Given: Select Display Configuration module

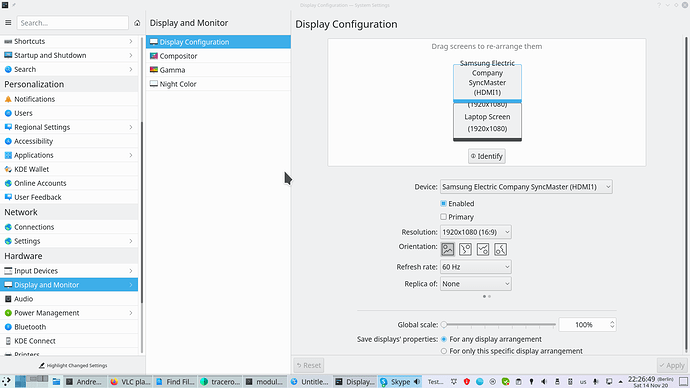Looking at the screenshot, I should pyautogui.click(x=218, y=42).
